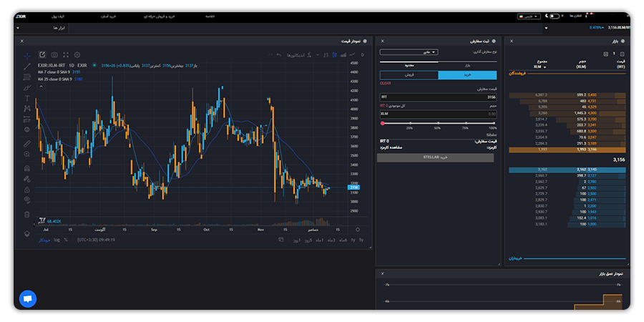Viewport: 644px width, 322px height.
Task: Click the trash remove drawings icon
Action: coord(27,214)
